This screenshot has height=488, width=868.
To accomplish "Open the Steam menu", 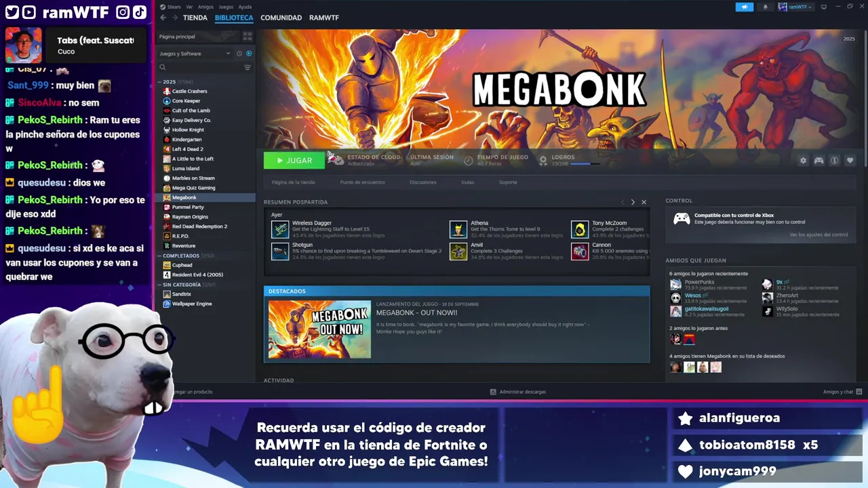I will pyautogui.click(x=171, y=7).
